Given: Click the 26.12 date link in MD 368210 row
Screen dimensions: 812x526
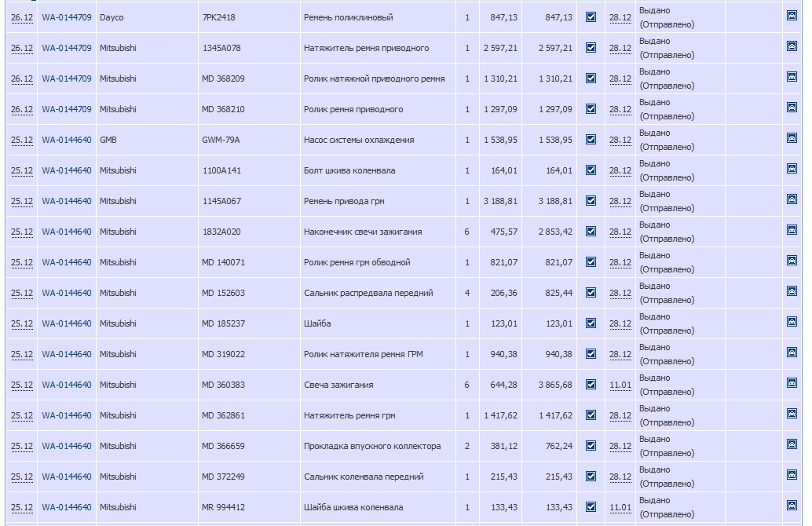Looking at the screenshot, I should [x=22, y=110].
